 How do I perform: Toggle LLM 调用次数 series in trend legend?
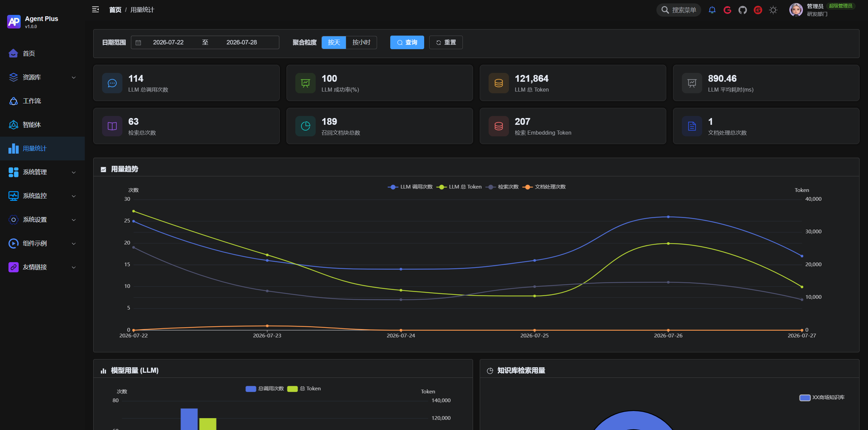point(410,187)
